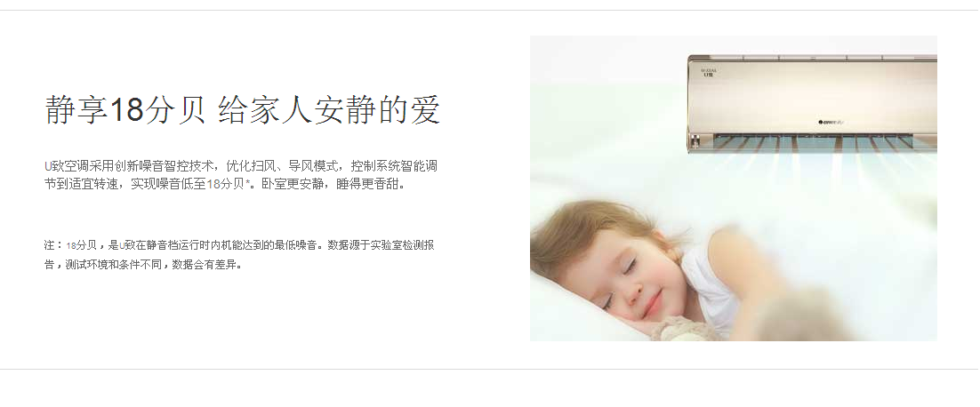Click the paragraph line starting with U致空调采用创新噪音
Image resolution: width=980 pixels, height=407 pixels.
[241, 166]
